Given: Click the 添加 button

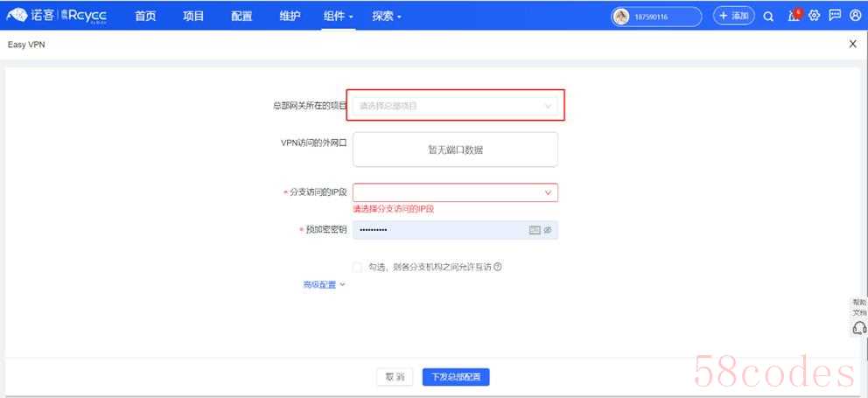Looking at the screenshot, I should click(x=733, y=16).
